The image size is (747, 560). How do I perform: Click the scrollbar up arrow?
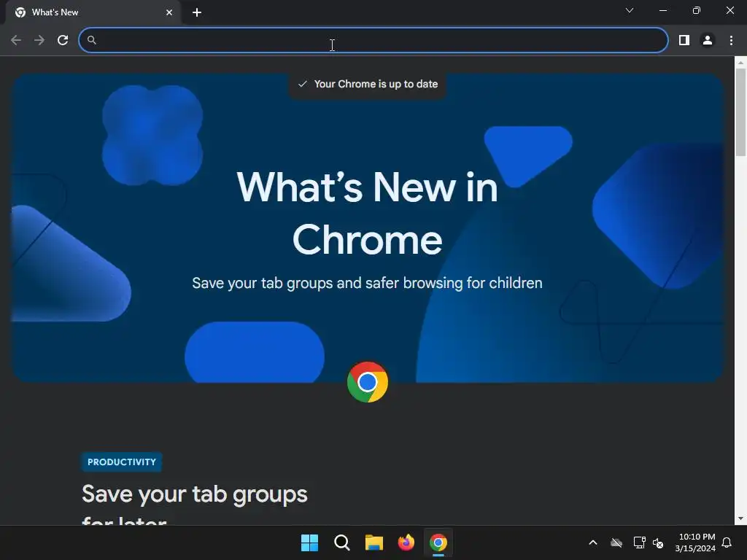740,63
